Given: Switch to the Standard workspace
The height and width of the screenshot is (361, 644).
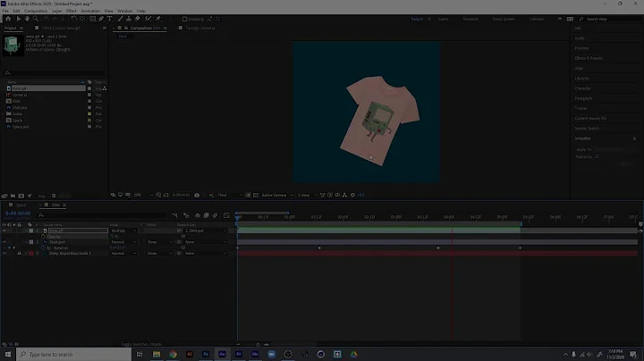Looking at the screenshot, I should pos(470,19).
